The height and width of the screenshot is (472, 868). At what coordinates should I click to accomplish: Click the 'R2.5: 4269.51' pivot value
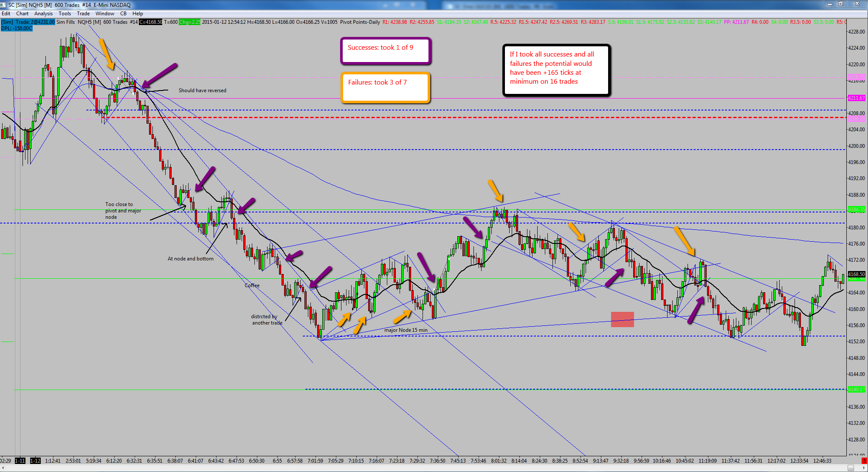(564, 22)
